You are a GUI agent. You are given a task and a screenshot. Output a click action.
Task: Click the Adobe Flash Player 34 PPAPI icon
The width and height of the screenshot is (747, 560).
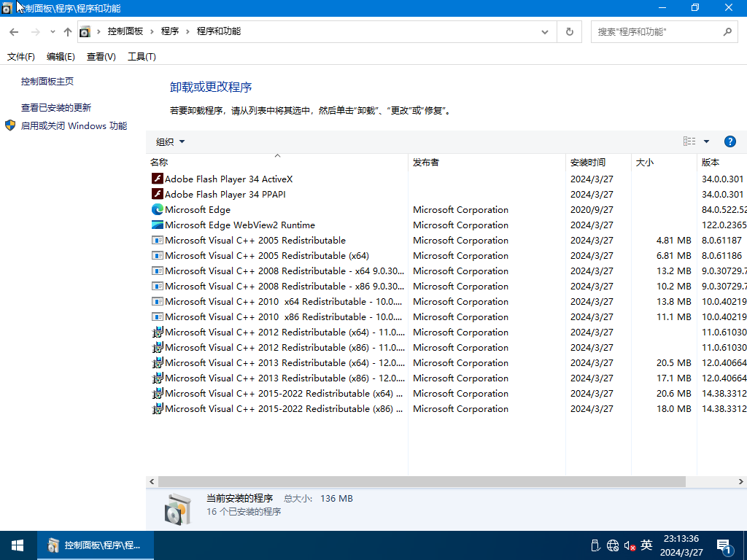[158, 194]
